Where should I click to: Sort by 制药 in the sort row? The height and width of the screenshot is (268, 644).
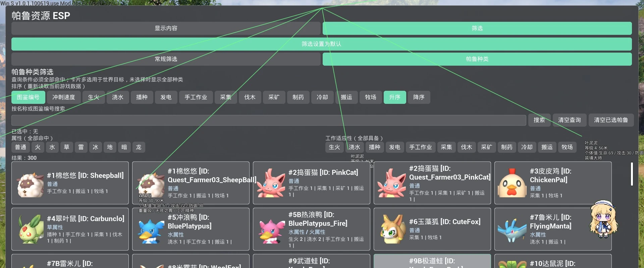298,97
